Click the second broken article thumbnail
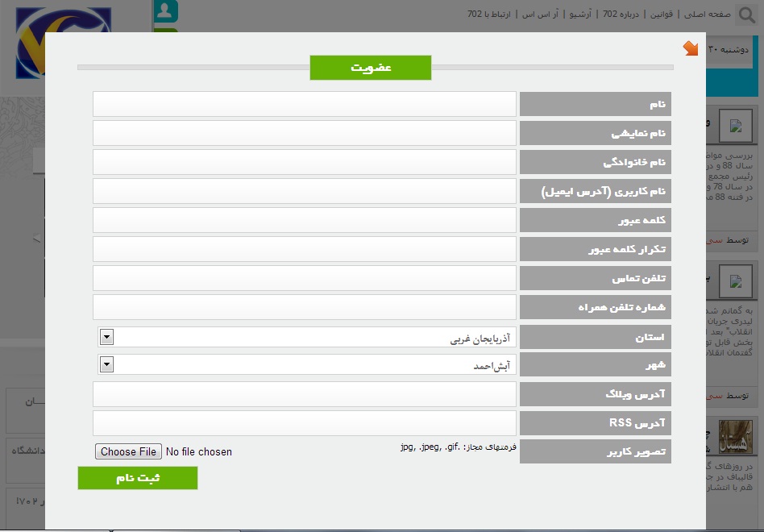 pyautogui.click(x=736, y=281)
